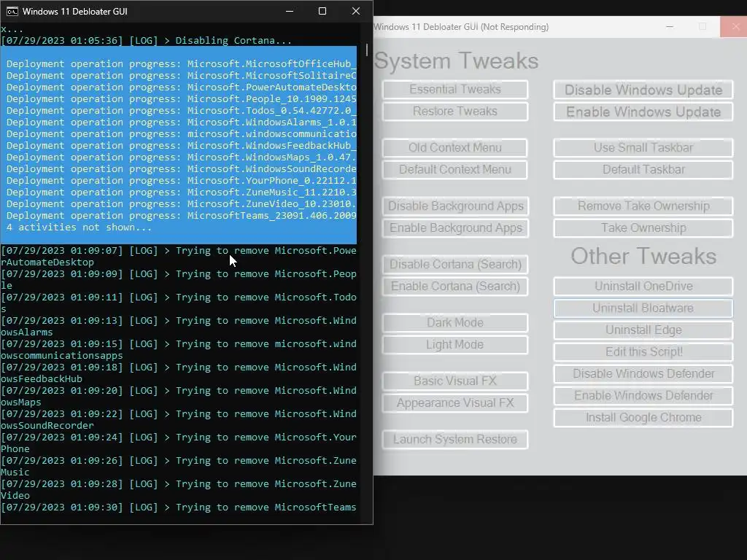Click the 01:09:22 log entry timestamp
This screenshot has height=560, width=747.
[62, 414]
